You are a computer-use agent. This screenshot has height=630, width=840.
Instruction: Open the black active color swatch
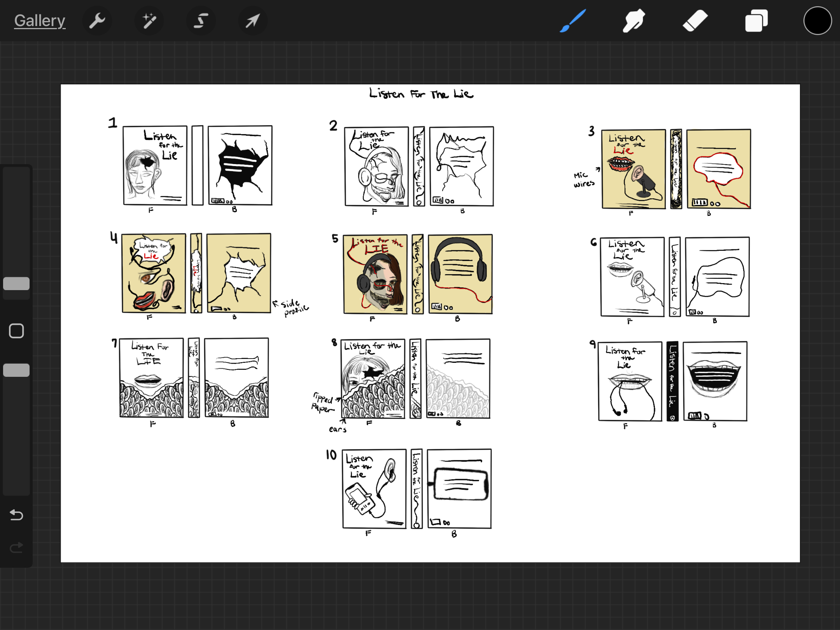(x=817, y=21)
